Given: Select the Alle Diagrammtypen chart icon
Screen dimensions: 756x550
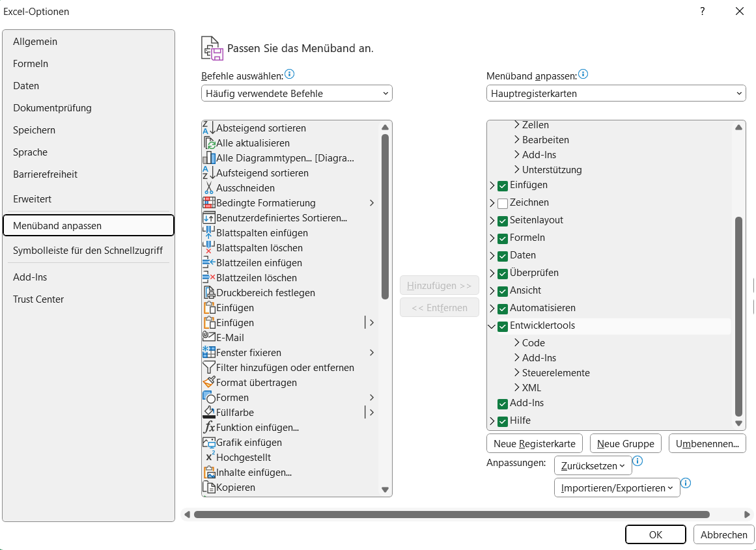Looking at the screenshot, I should coord(209,158).
